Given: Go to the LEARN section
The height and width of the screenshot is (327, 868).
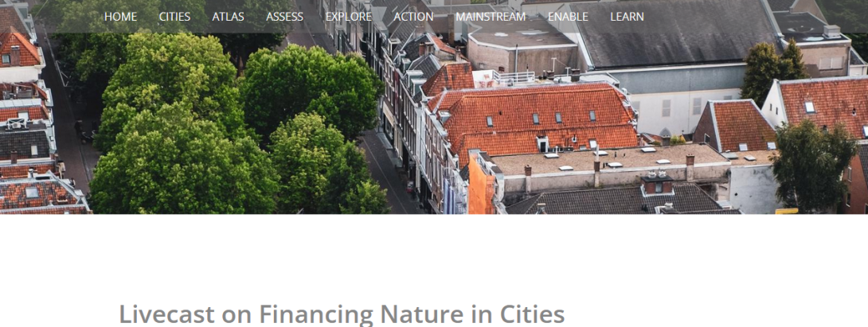Looking at the screenshot, I should pos(627,17).
